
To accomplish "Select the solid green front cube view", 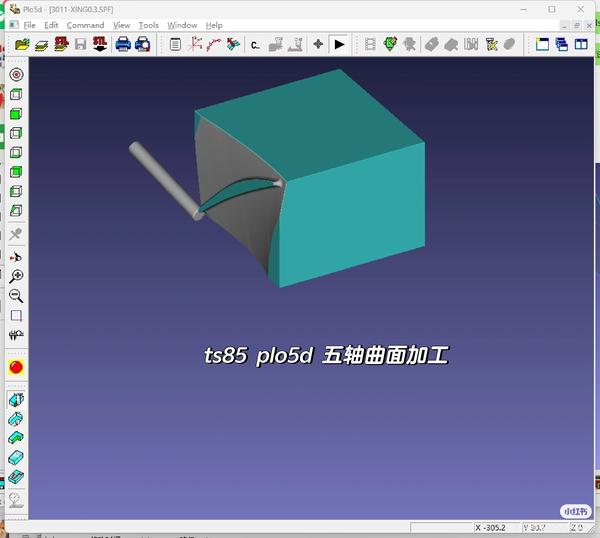I will 16,114.
